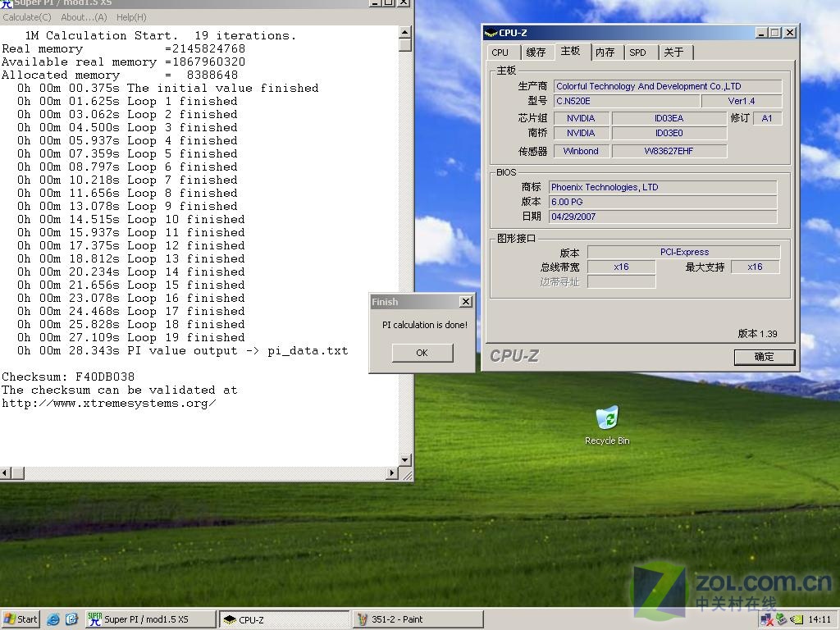Click the bus width x16 field
The image size is (840, 630).
[x=622, y=267]
